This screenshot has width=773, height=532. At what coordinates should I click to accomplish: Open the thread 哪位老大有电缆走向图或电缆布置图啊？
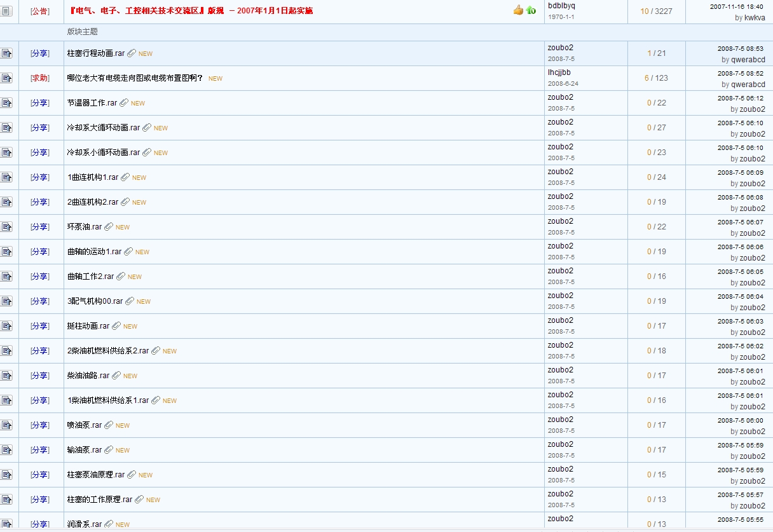pos(135,78)
